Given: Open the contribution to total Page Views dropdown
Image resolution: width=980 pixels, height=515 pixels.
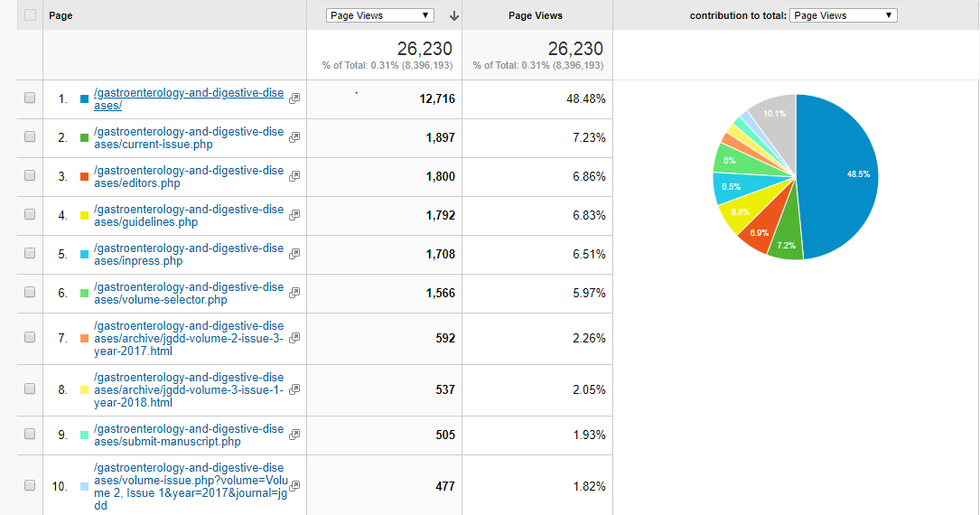Looking at the screenshot, I should (843, 15).
